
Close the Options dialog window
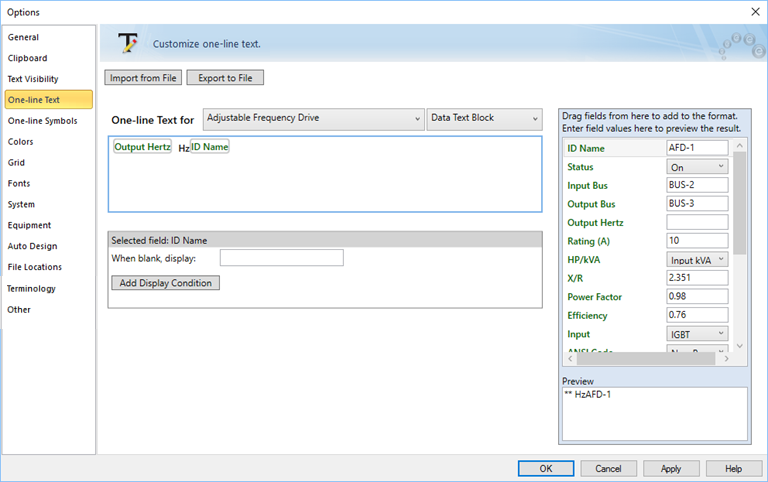[x=754, y=11]
